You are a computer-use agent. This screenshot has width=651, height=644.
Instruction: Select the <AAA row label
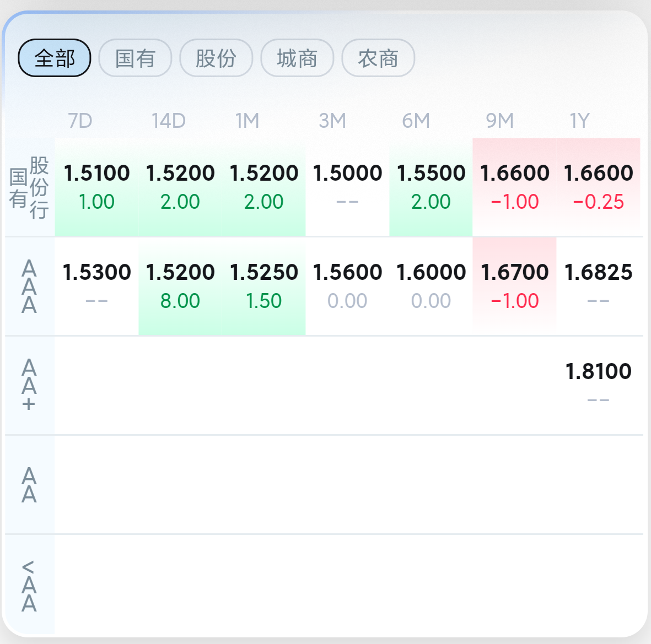[29, 585]
